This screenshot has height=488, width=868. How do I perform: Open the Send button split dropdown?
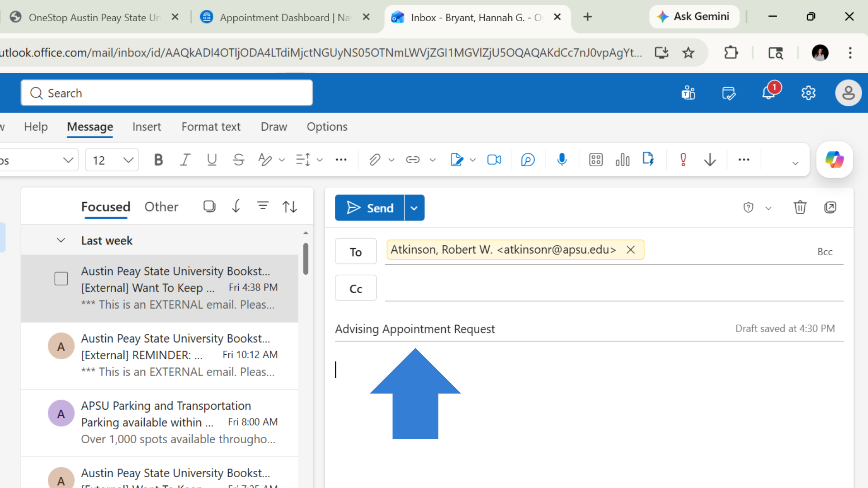point(414,207)
